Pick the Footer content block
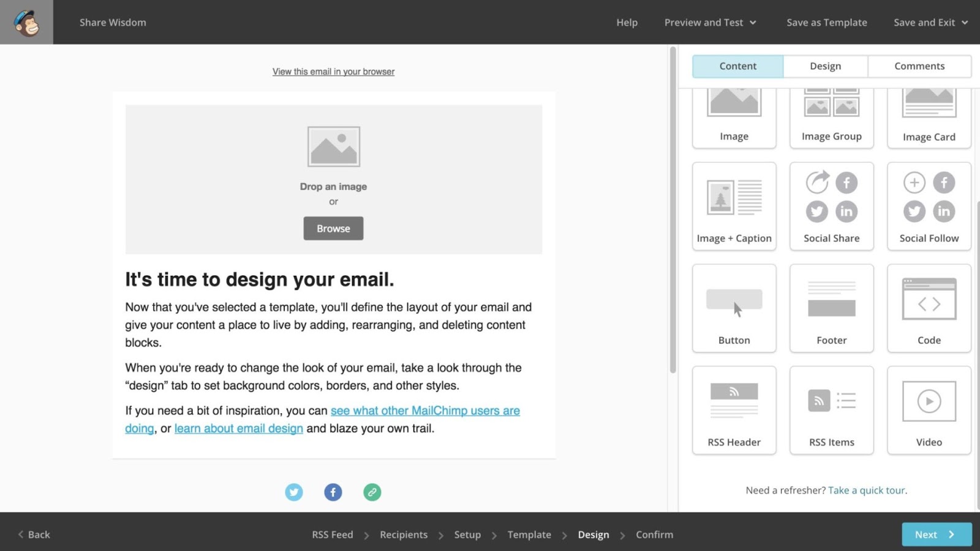The height and width of the screenshot is (551, 980). click(831, 308)
